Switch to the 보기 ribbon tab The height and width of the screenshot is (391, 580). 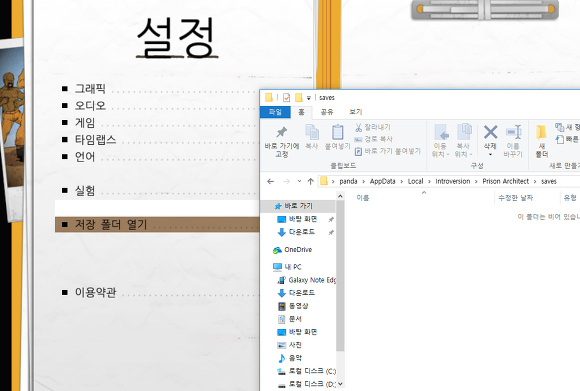pos(355,112)
